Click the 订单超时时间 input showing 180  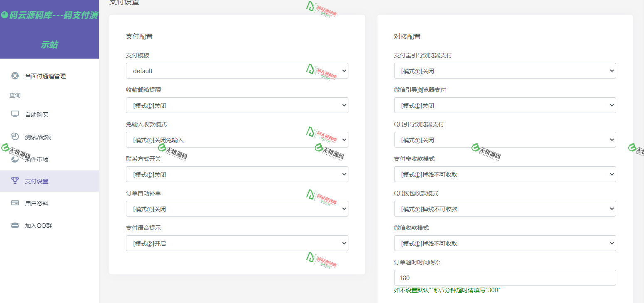click(505, 278)
